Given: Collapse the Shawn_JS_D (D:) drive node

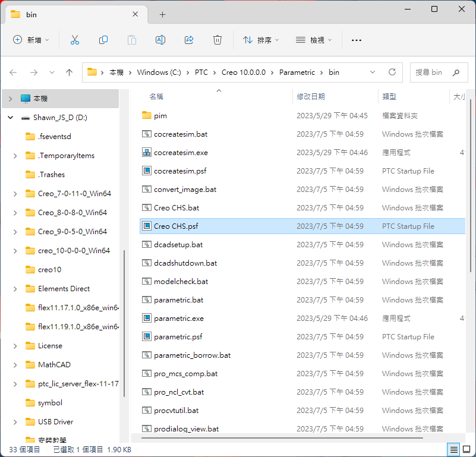Looking at the screenshot, I should coord(10,118).
